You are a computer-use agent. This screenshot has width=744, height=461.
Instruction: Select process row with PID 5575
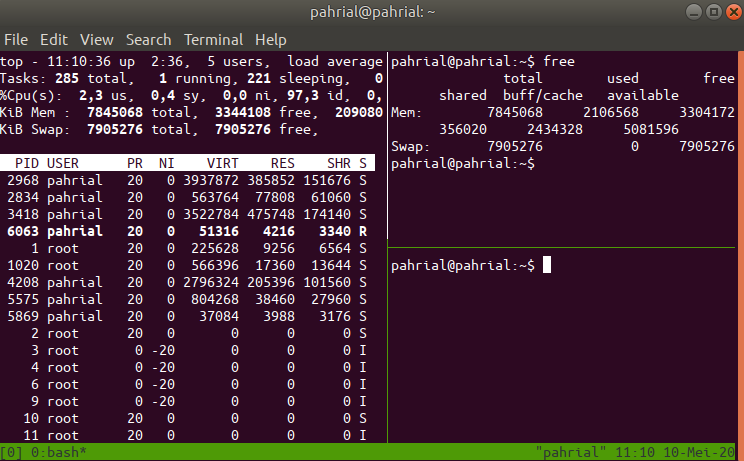tap(187, 299)
